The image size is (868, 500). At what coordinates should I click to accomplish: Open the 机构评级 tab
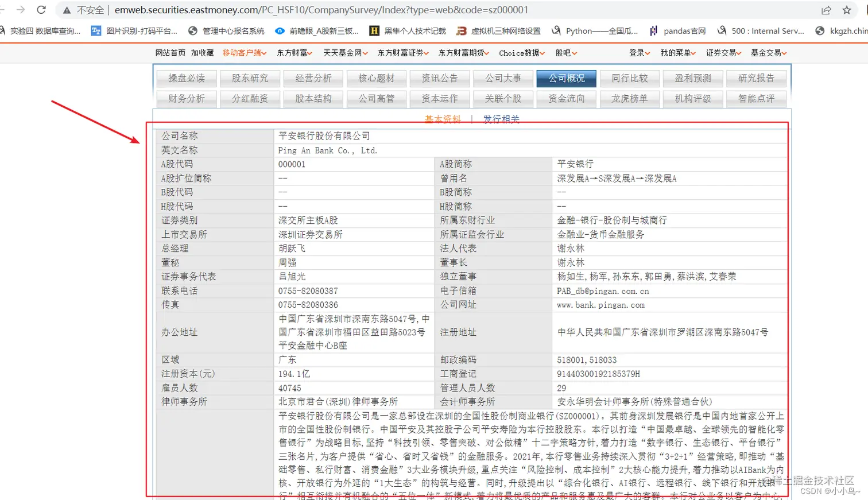(693, 99)
